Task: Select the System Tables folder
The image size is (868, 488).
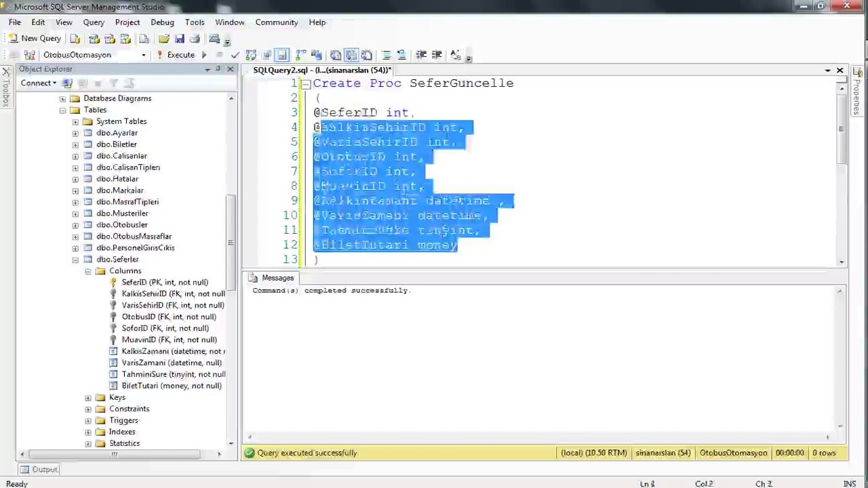Action: [121, 121]
